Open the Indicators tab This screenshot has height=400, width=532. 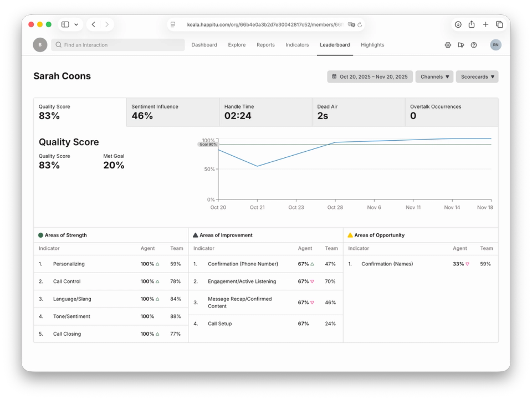(297, 45)
